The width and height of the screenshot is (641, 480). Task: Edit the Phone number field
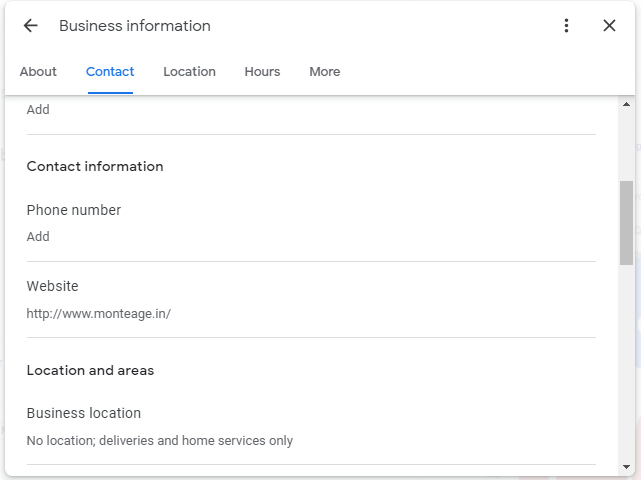point(311,224)
